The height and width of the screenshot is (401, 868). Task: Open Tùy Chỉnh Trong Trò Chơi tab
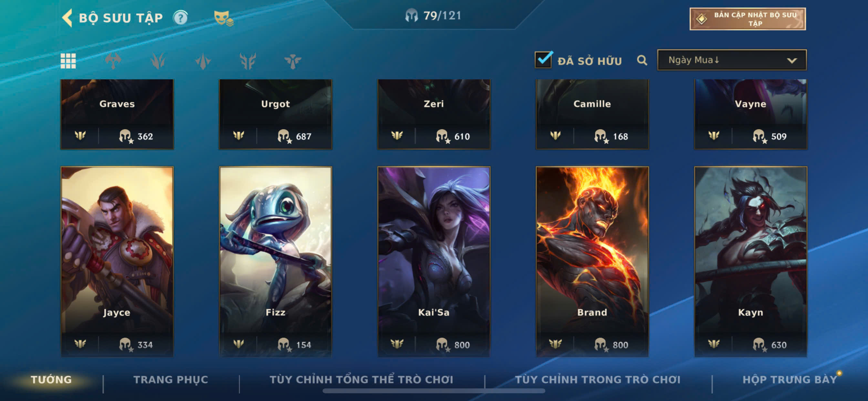click(598, 380)
